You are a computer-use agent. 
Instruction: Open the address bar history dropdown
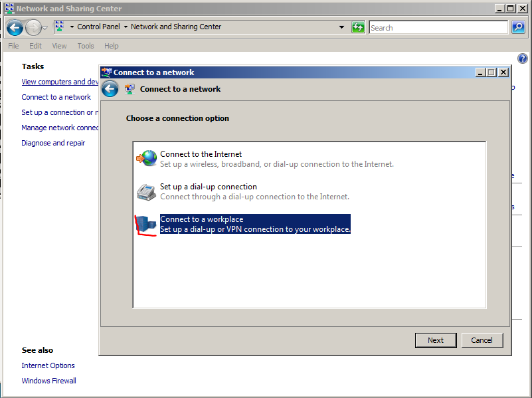point(341,27)
